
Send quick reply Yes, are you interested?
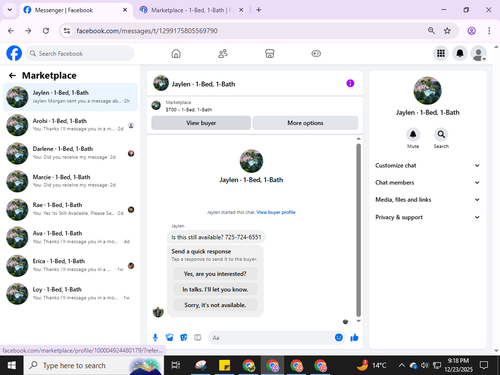[215, 274]
